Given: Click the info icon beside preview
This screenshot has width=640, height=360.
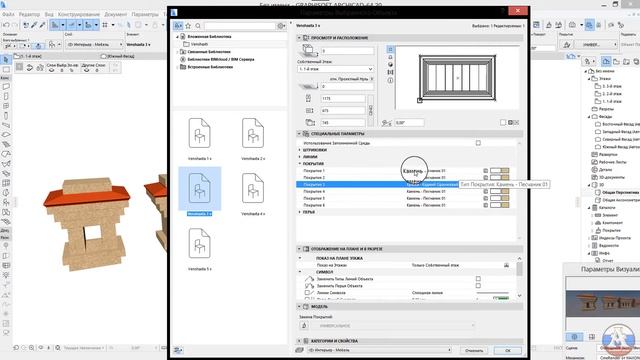Looking at the screenshot, I should pyautogui.click(x=390, y=80).
